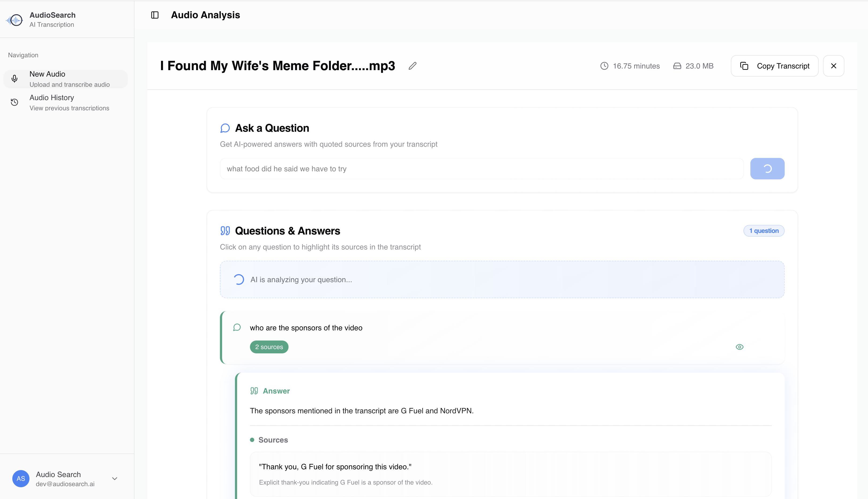Click the microphone icon for New Audio
Screen dimensions: 868x499
coord(14,79)
